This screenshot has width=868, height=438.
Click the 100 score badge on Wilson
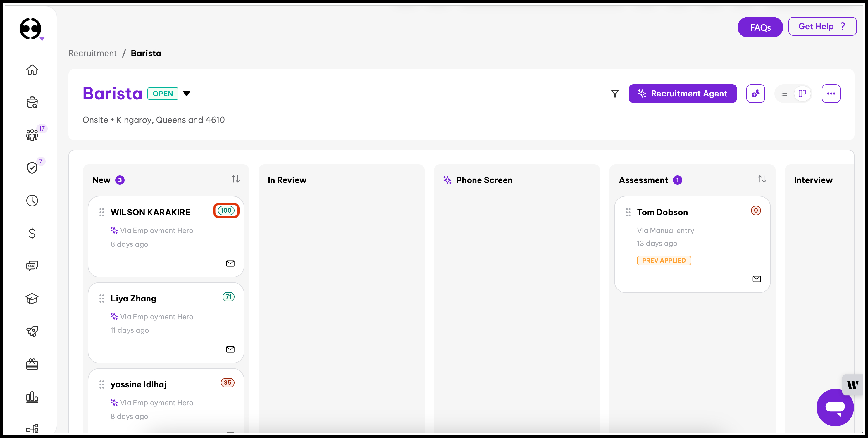226,211
